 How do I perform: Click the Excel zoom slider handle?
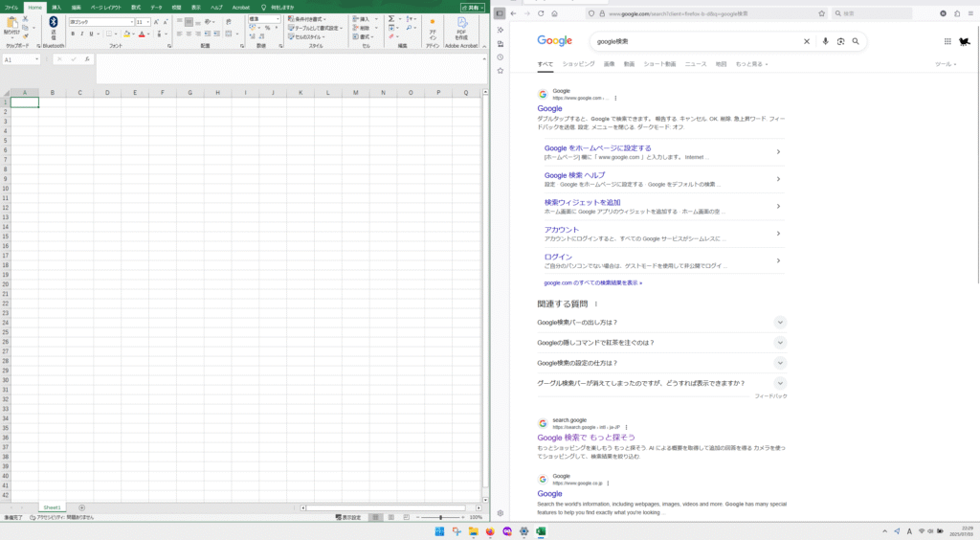point(440,517)
